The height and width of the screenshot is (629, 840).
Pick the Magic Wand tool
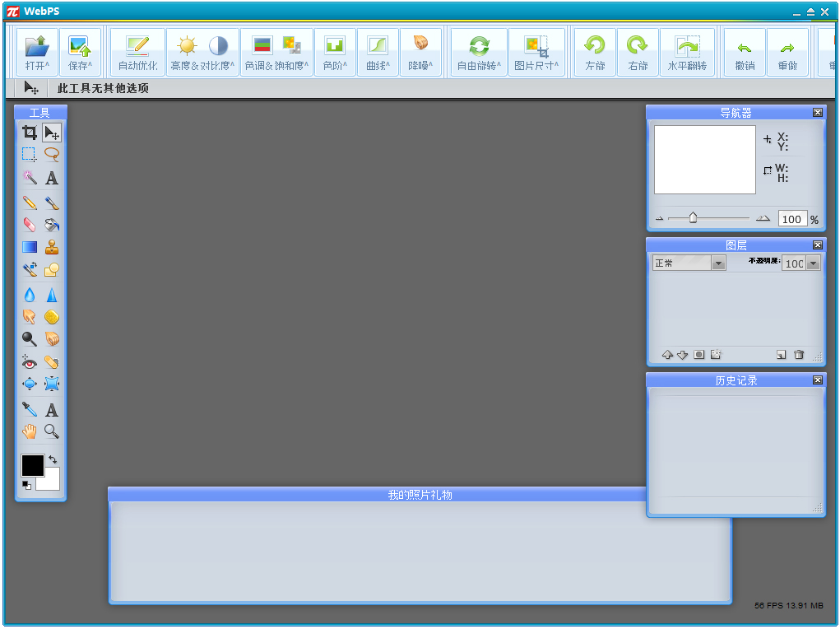click(30, 178)
